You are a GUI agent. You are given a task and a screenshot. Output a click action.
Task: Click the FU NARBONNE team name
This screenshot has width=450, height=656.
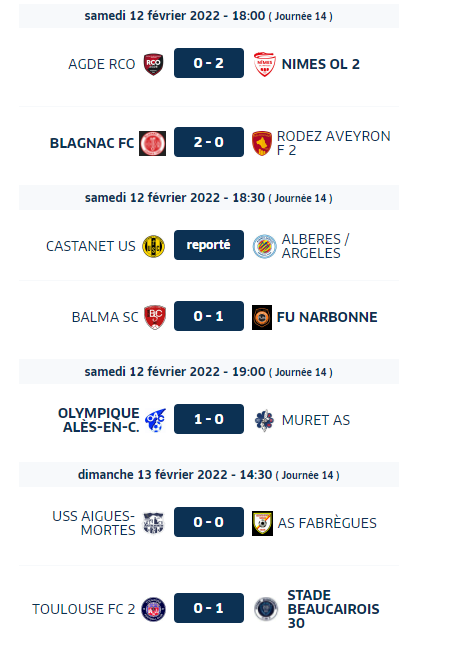pos(327,317)
